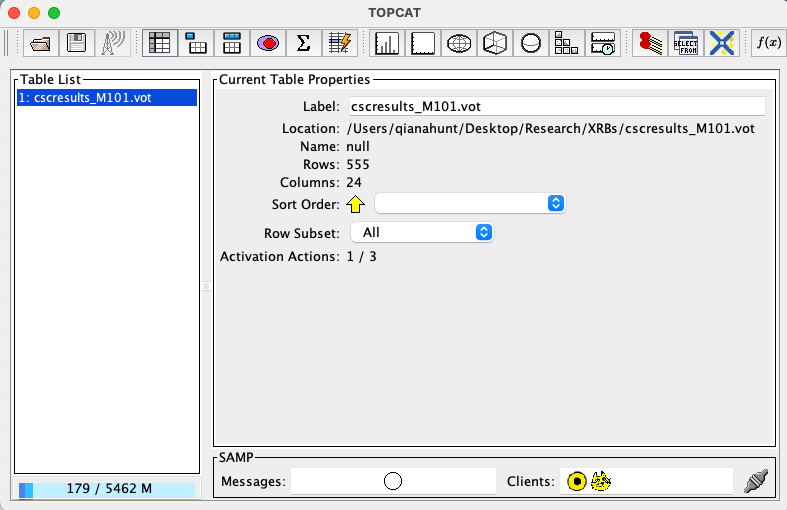Open the sphere plot icon
The width and height of the screenshot is (787, 510).
tap(531, 44)
